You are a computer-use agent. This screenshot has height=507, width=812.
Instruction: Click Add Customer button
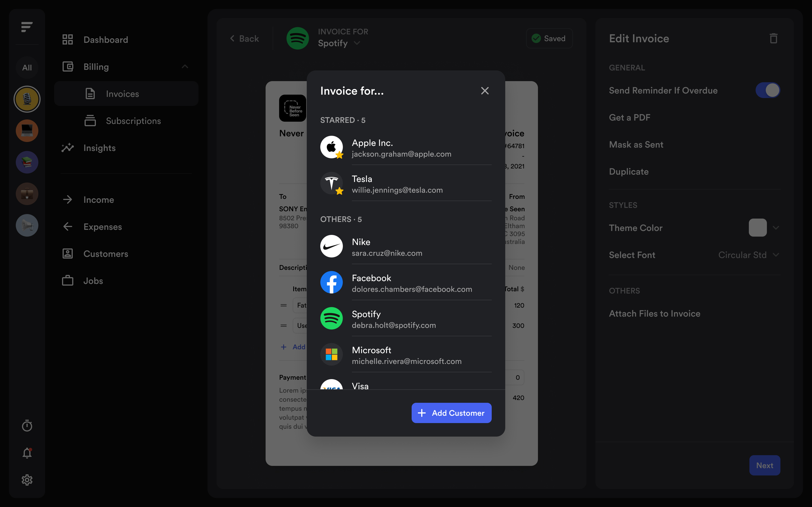point(451,412)
